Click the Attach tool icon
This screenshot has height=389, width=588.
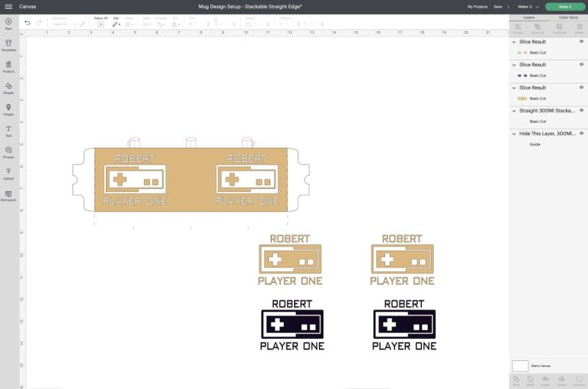point(545,381)
